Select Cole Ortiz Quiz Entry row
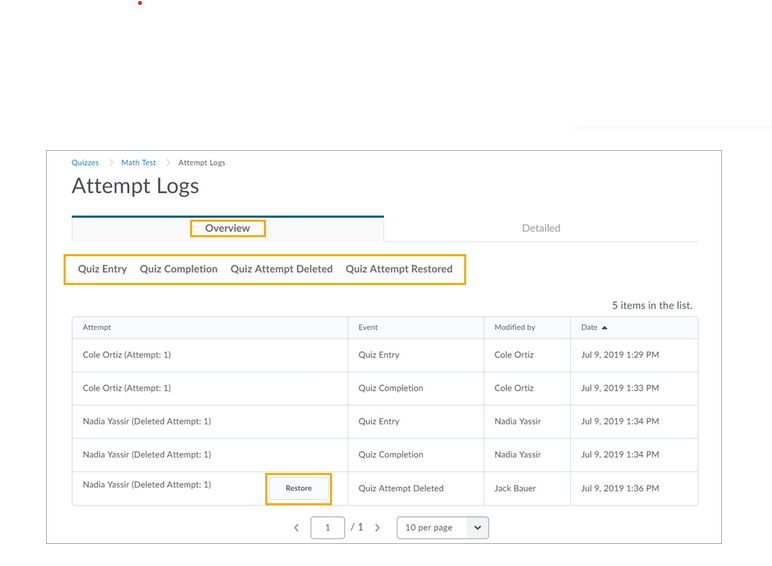The height and width of the screenshot is (566, 772). click(x=127, y=355)
